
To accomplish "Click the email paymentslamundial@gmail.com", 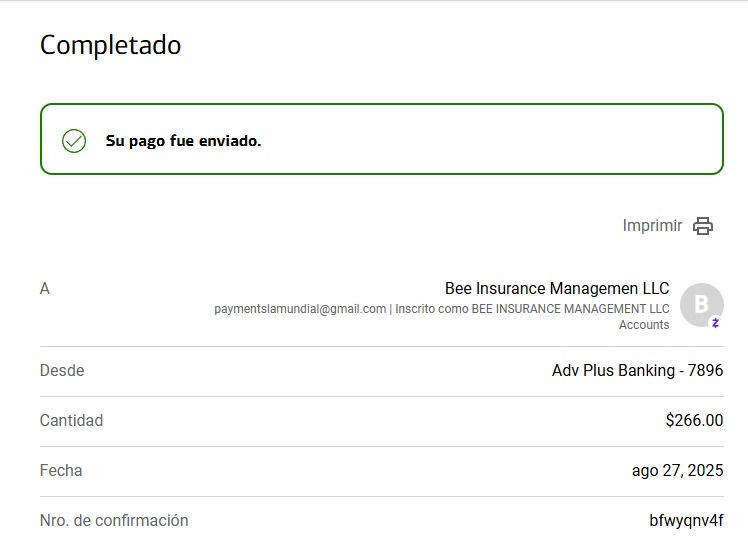I will (300, 309).
